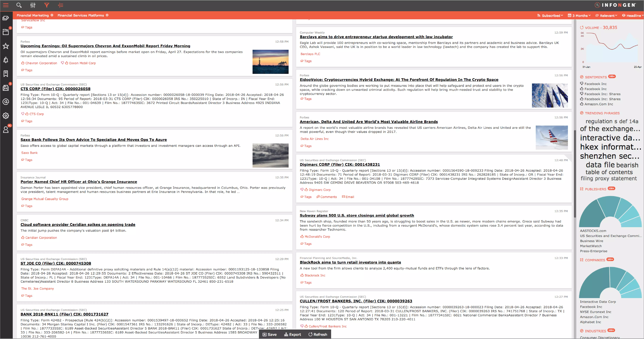Click Tags under the Saxo Bank article
This screenshot has width=644, height=339.
coord(27,160)
